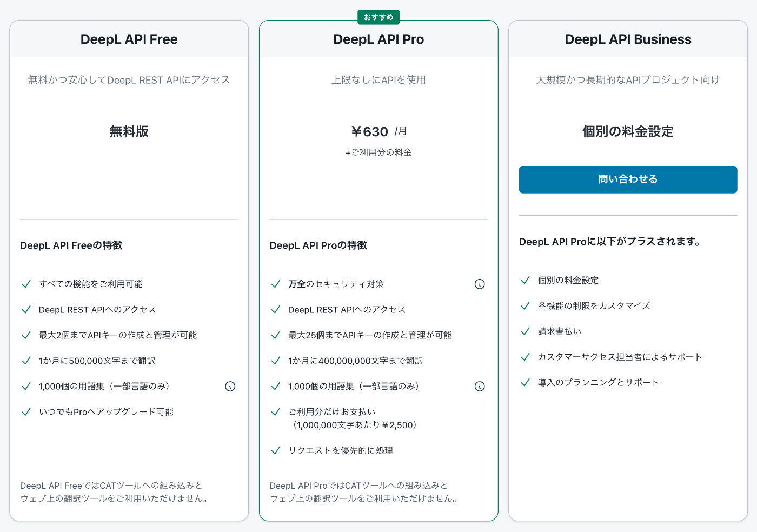Click 個別の料金設定 list item in Business features

pos(568,280)
